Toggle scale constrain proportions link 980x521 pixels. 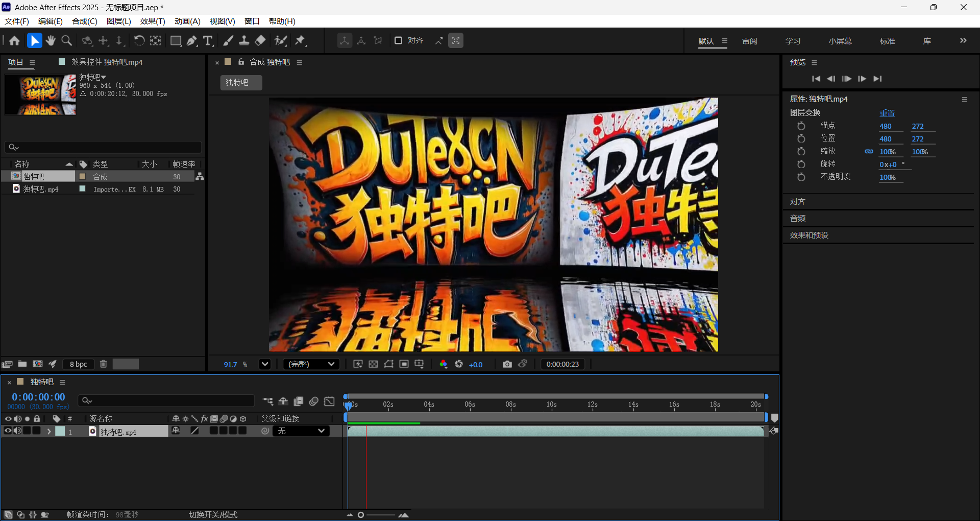pyautogui.click(x=869, y=152)
